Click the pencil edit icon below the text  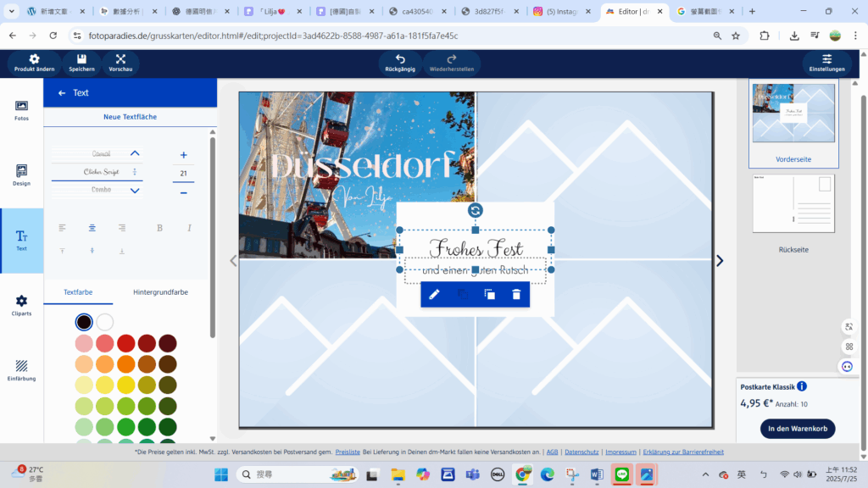(x=434, y=294)
